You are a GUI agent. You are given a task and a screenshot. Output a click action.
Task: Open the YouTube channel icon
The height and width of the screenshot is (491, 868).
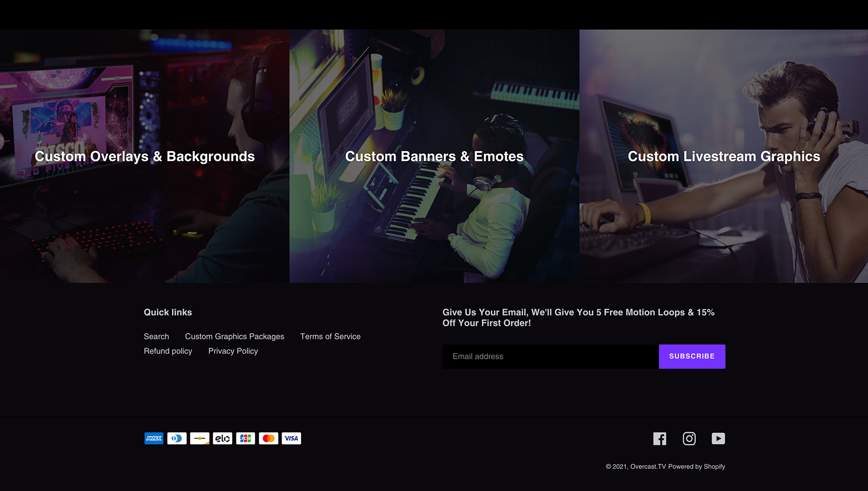[x=718, y=439]
